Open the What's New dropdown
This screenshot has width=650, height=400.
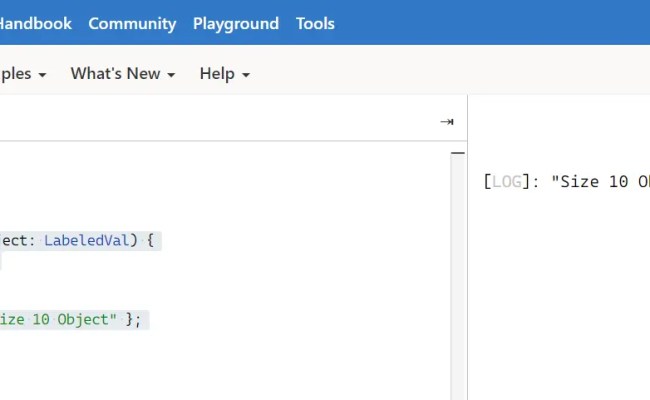(x=123, y=74)
